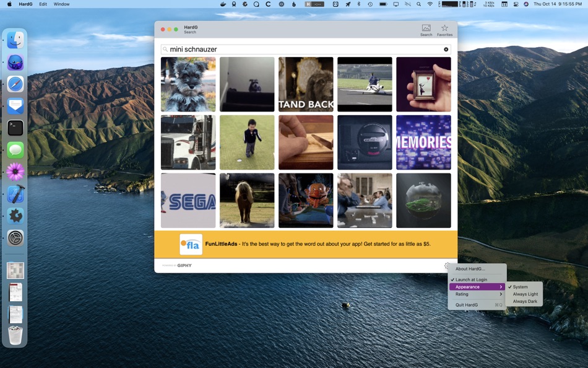588x368 pixels.
Task: Select the white semi truck GIF thumbnail
Action: (x=188, y=142)
